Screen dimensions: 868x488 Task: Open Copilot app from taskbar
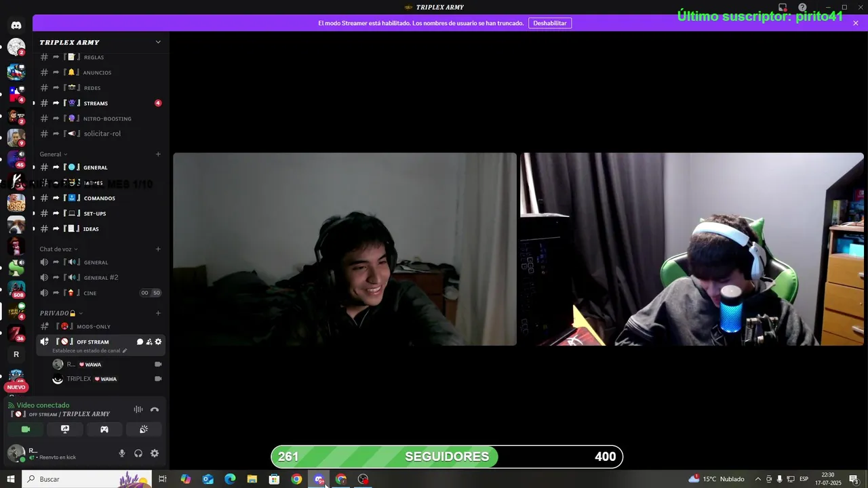click(186, 479)
